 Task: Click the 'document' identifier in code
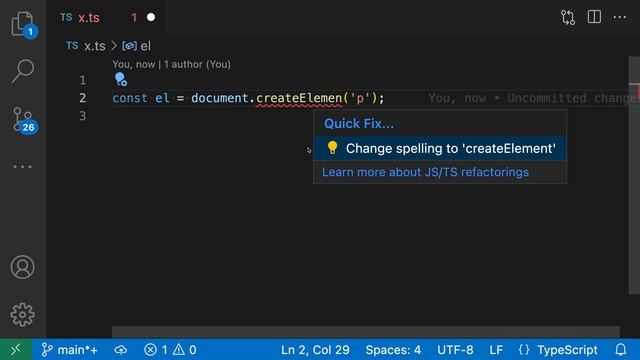(x=220, y=98)
